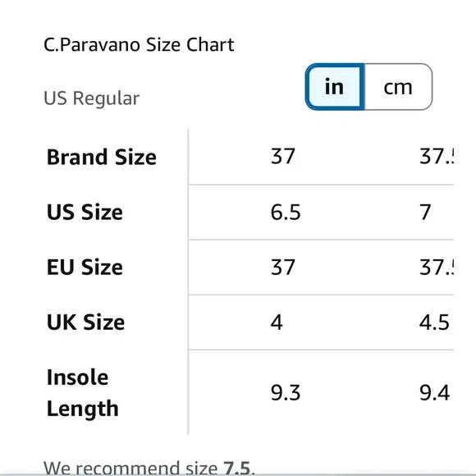
Task: Select the Insole Length row header
Action: coord(83,393)
